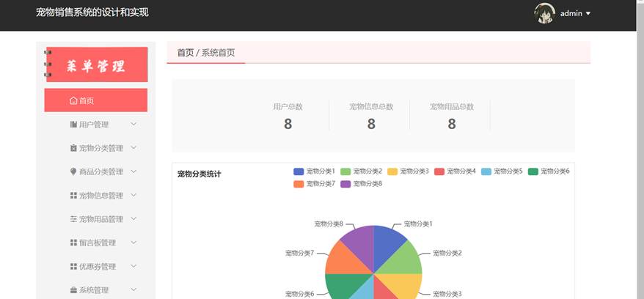Click the 优惠券管理 grid icon

coord(73,267)
